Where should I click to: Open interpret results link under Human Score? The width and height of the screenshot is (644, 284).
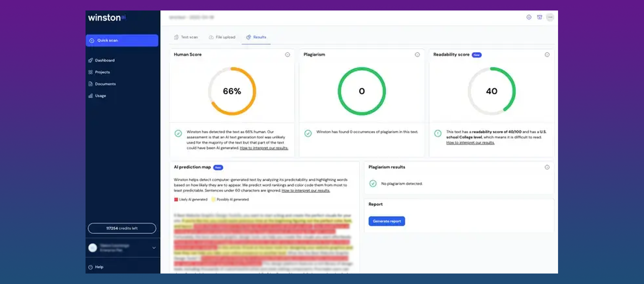pos(264,148)
